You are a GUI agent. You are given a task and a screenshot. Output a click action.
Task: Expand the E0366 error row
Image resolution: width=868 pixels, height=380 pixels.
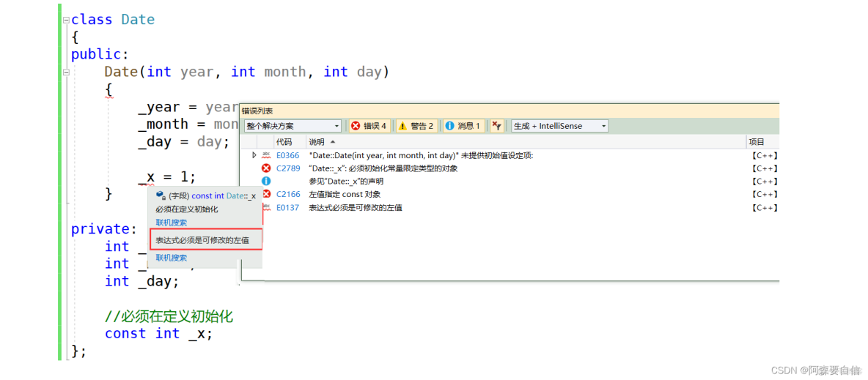pos(254,155)
